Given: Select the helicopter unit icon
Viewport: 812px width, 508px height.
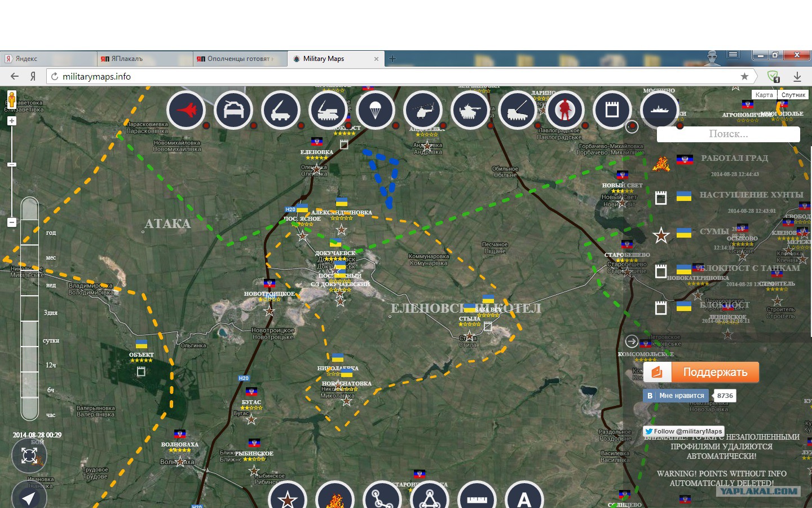Looking at the screenshot, I should (422, 110).
